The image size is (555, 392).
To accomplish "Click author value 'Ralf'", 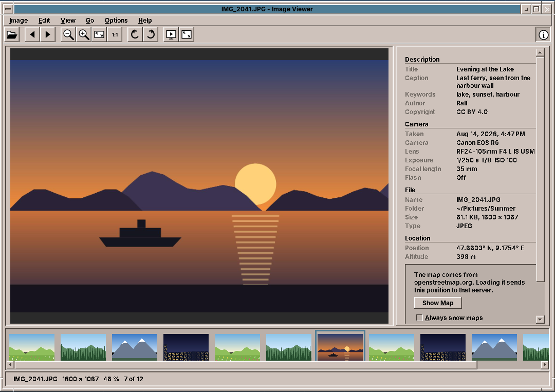I will point(462,103).
